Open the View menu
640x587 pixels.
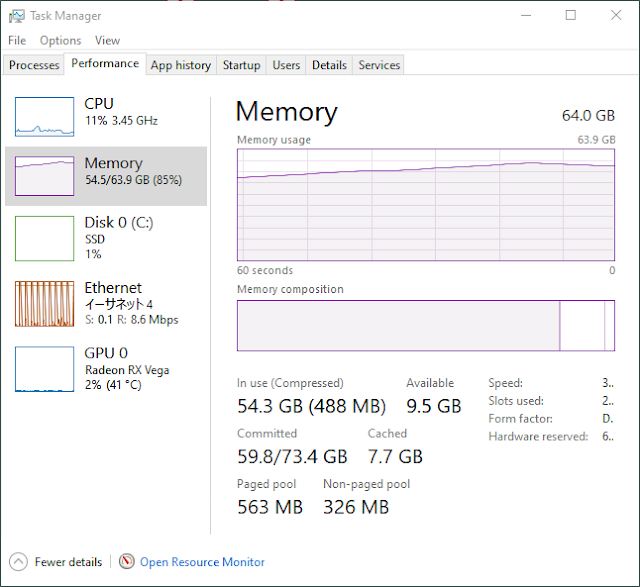pos(107,40)
